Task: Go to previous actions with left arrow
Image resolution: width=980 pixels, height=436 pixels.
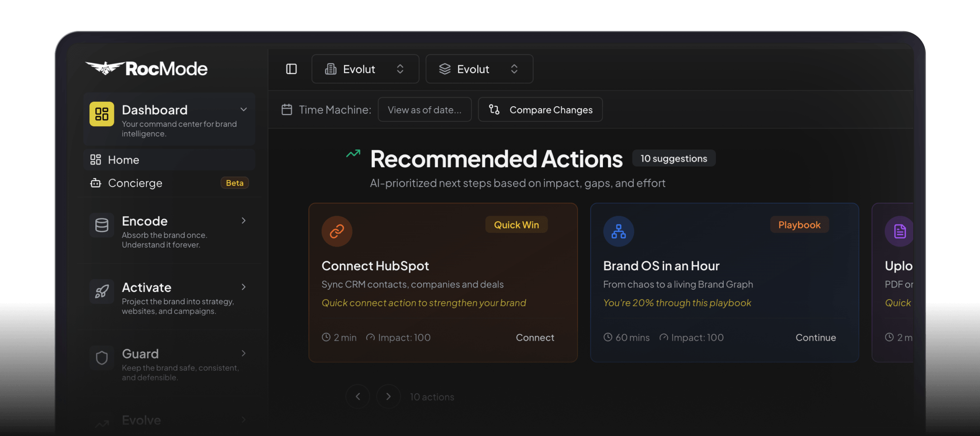Action: pos(358,396)
